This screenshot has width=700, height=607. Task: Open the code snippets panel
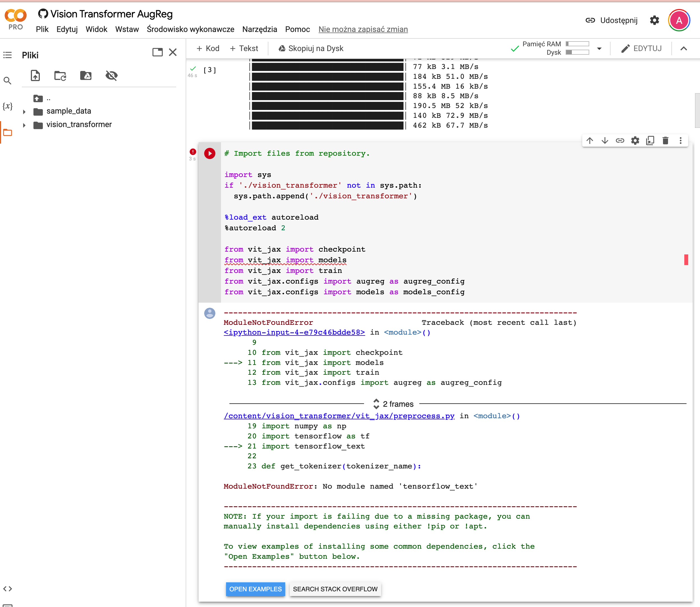8,589
